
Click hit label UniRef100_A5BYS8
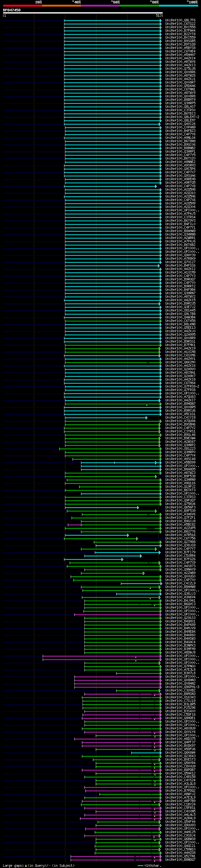click(180, 48)
